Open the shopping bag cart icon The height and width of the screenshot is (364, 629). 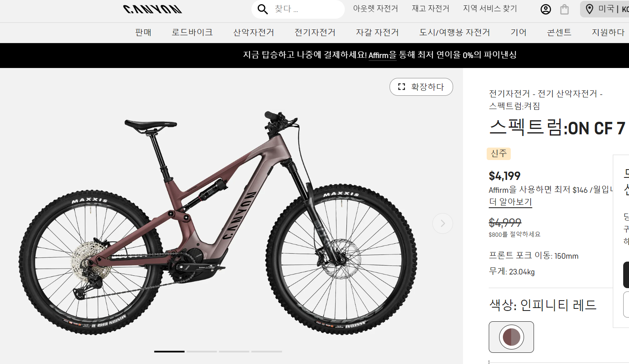(564, 9)
